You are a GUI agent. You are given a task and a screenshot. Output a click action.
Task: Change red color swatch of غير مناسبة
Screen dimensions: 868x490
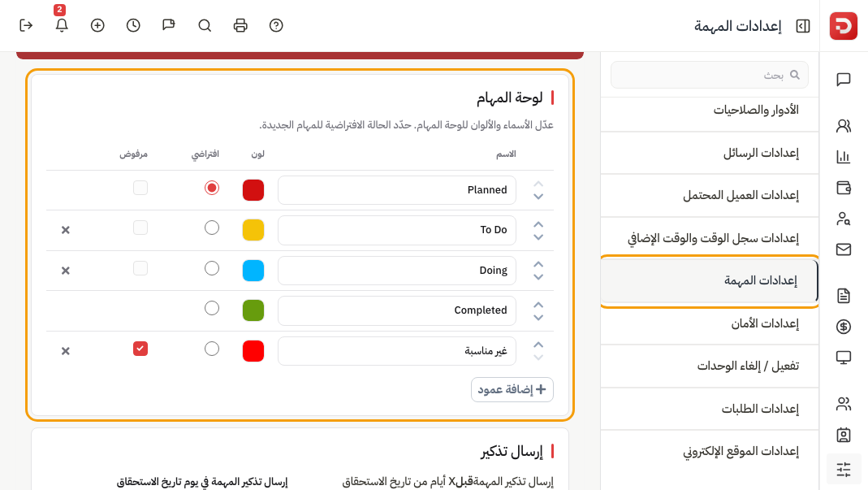click(x=253, y=351)
